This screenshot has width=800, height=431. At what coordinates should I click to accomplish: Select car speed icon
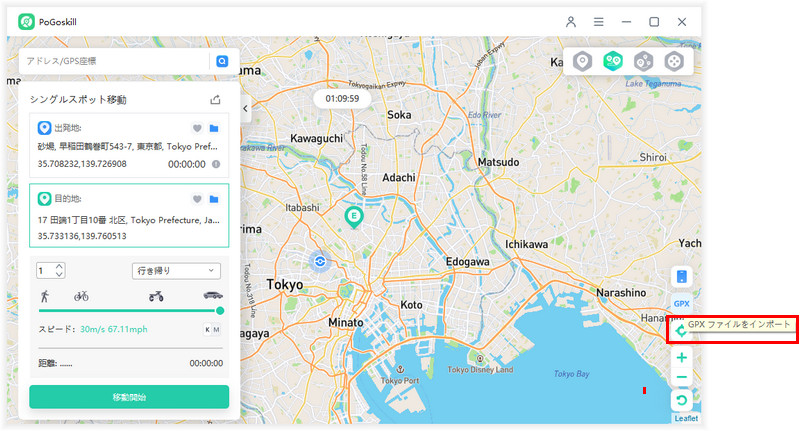click(213, 295)
